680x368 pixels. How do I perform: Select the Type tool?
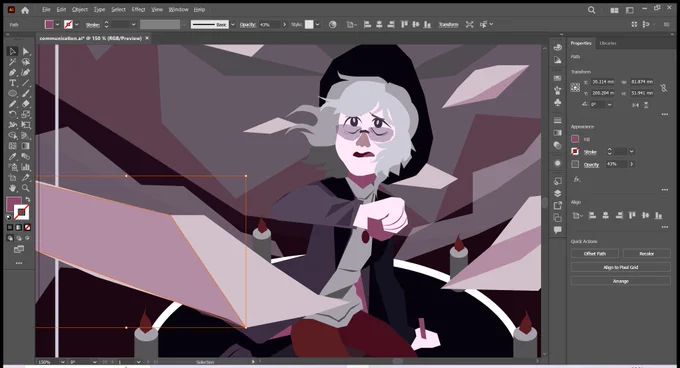[12, 83]
